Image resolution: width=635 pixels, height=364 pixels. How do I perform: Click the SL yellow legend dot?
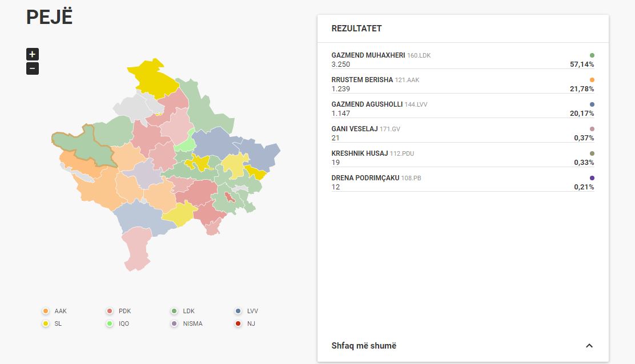pos(45,323)
